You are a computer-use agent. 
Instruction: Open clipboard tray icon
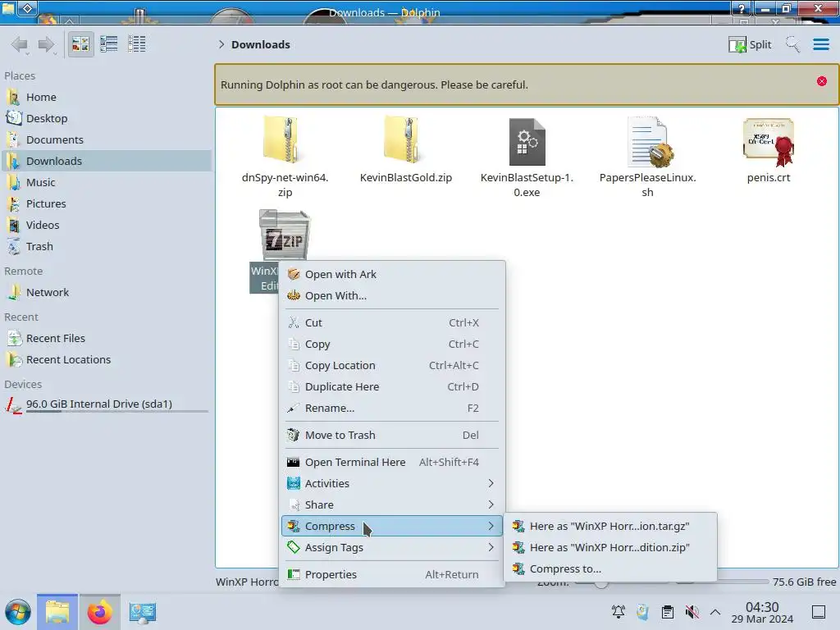click(668, 612)
